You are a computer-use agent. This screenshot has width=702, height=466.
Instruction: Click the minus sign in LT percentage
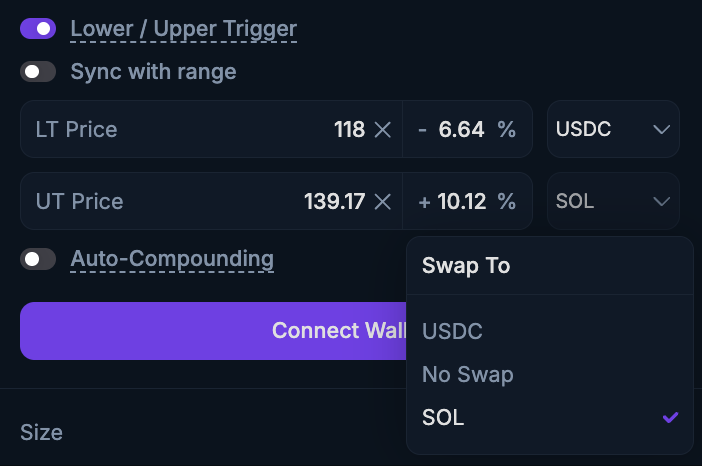tap(423, 129)
